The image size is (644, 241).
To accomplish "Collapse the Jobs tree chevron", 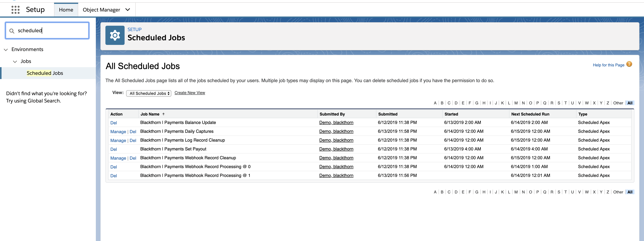I will tap(15, 62).
